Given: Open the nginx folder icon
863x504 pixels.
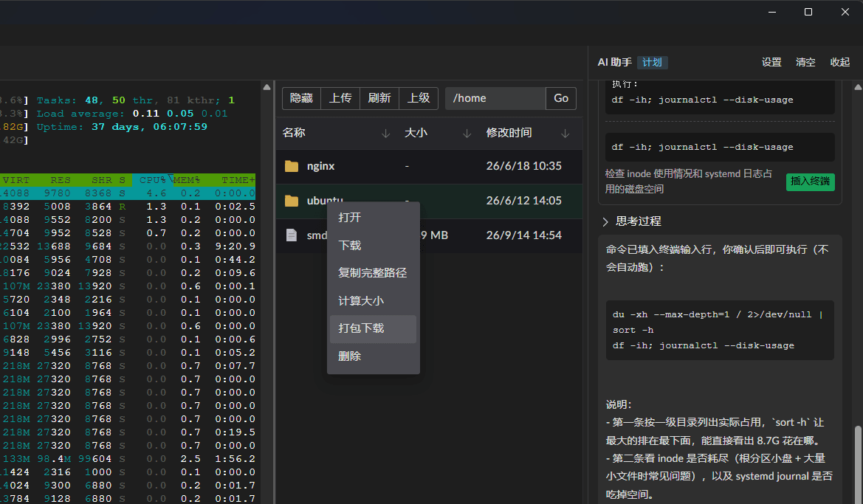Looking at the screenshot, I should [292, 166].
